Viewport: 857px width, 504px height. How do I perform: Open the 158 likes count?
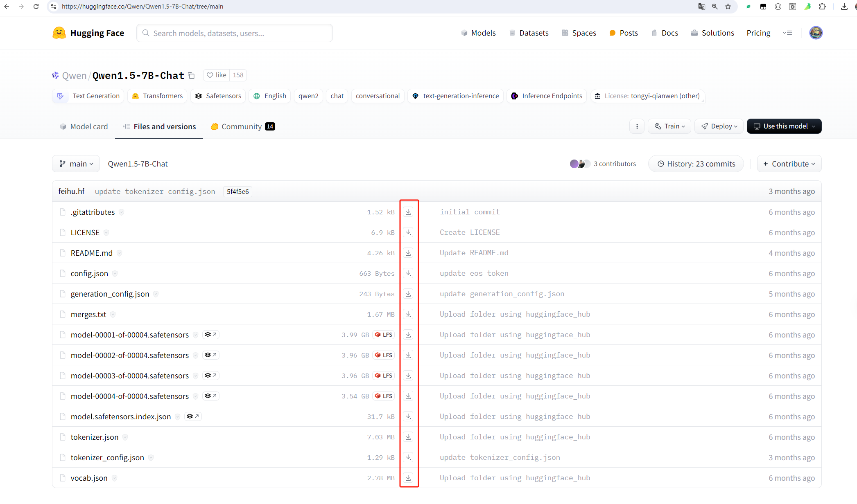[x=238, y=75]
